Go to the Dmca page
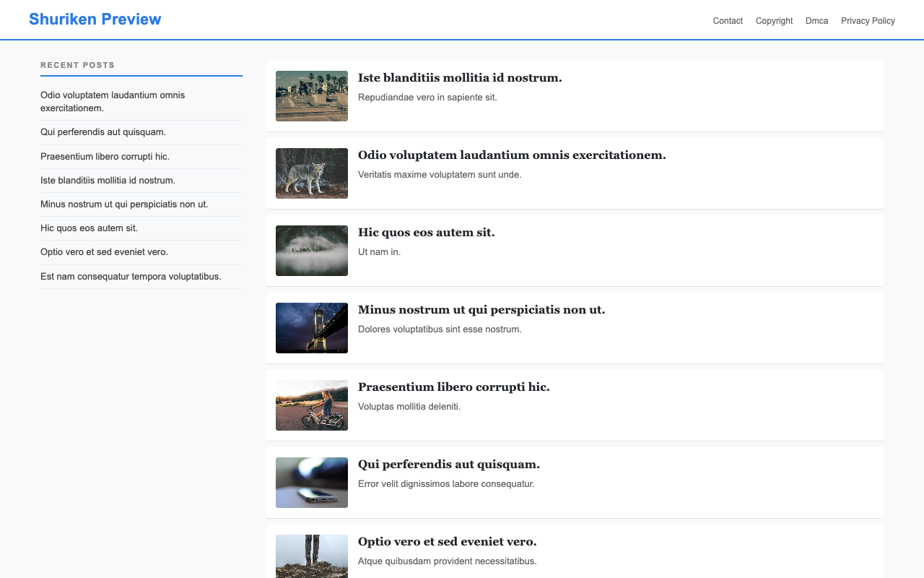Image resolution: width=924 pixels, height=578 pixels. (x=816, y=21)
